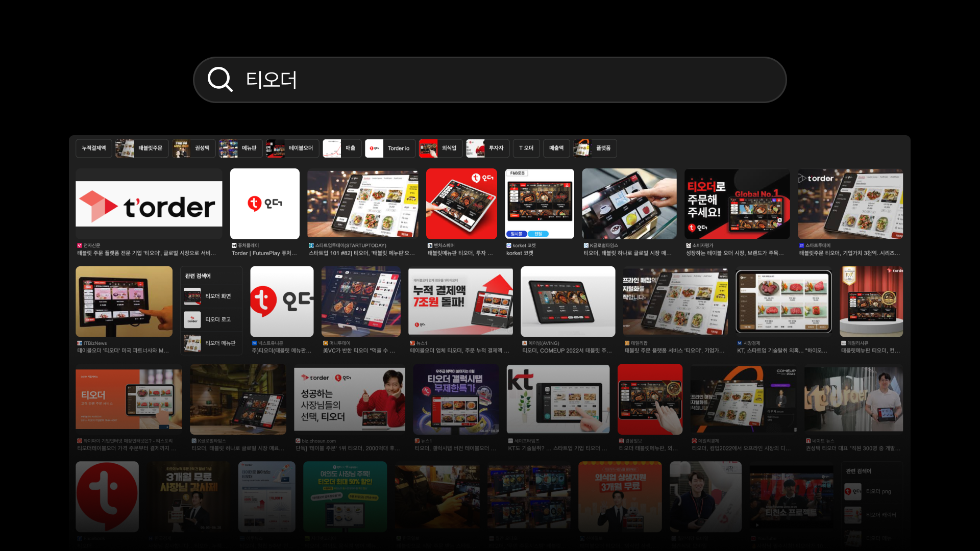Select the Torder io filter chip

[390, 148]
